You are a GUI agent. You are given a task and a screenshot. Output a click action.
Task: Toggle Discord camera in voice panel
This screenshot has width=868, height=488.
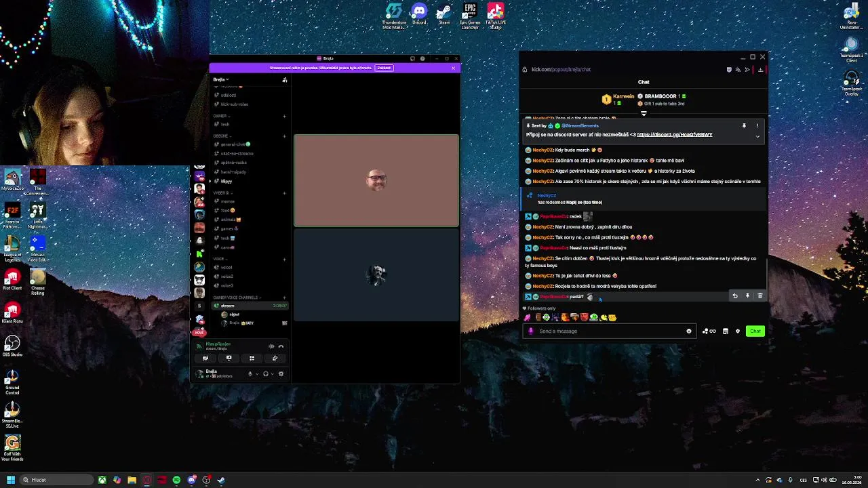pos(205,358)
